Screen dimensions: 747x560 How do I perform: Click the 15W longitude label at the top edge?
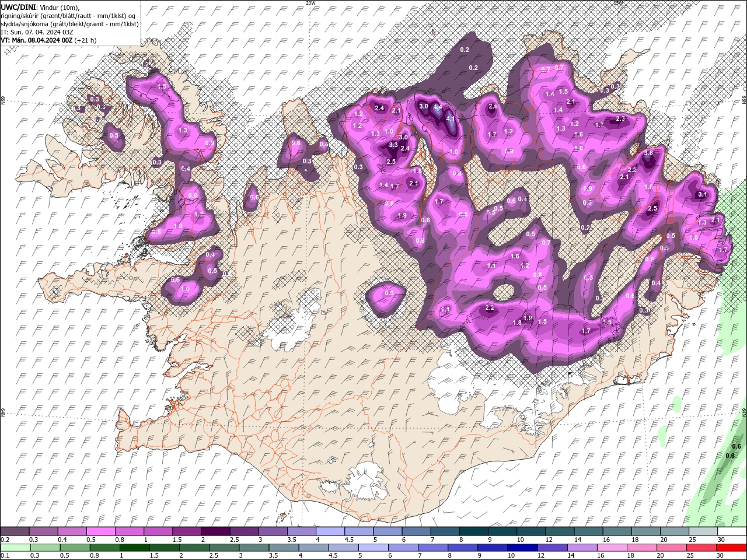618,2
